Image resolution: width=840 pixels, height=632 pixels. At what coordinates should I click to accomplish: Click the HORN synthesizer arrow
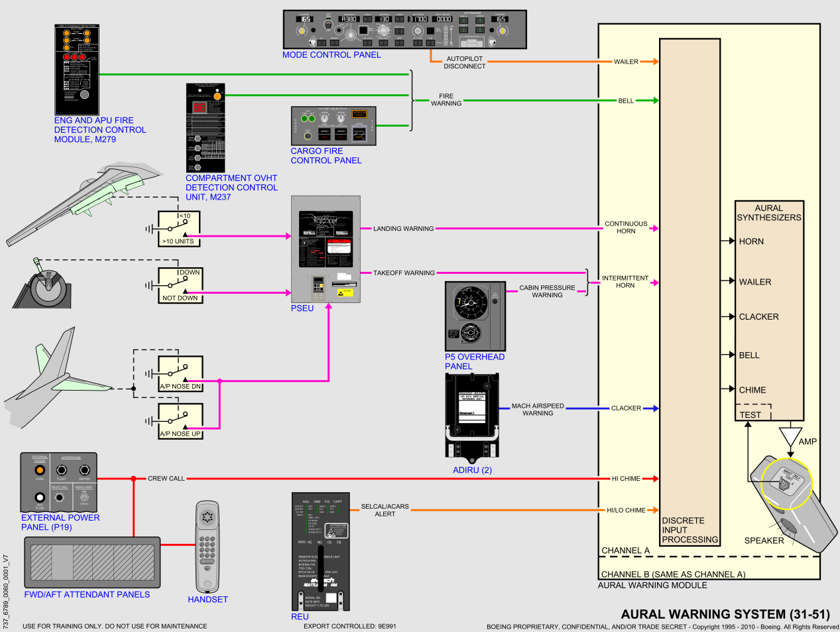(731, 241)
